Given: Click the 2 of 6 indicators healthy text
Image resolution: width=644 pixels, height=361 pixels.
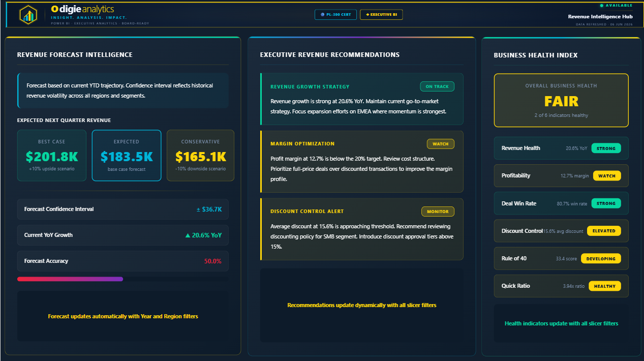Looking at the screenshot, I should click(561, 115).
